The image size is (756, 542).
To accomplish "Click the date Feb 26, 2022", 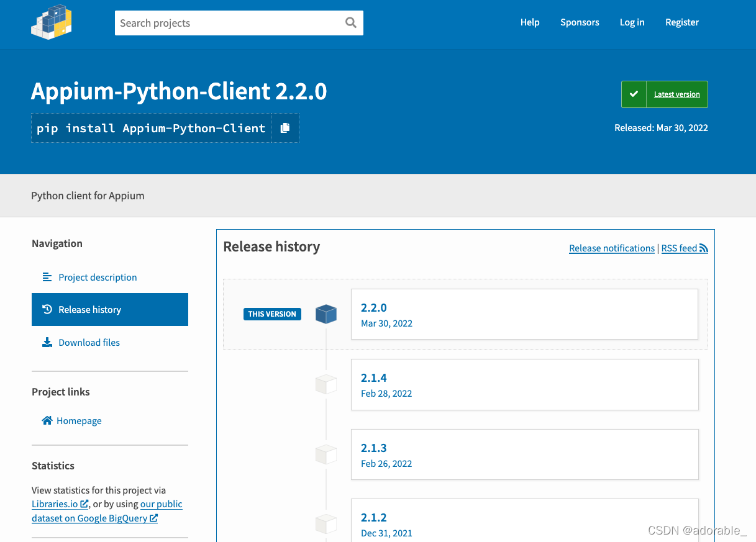I will [x=386, y=464].
